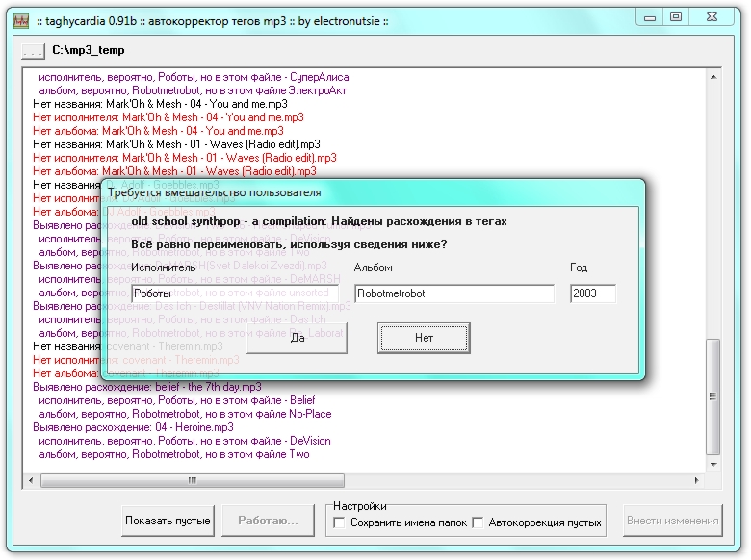Edit the Год field showing 2003
Screen dimensions: 751x560
tap(593, 293)
